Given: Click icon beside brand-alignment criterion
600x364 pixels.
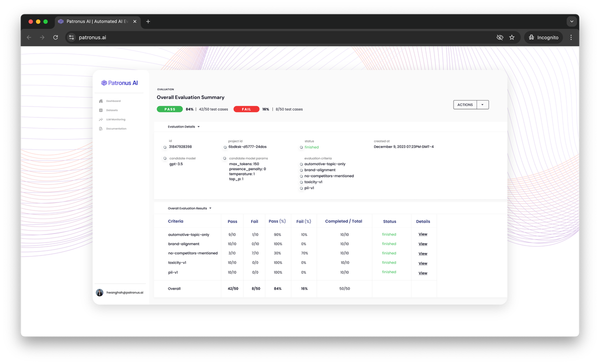Looking at the screenshot, I should coord(301,170).
